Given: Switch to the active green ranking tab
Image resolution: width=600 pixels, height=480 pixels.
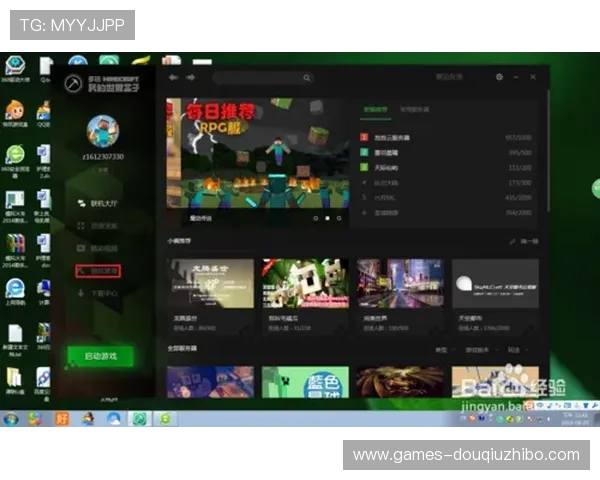Looking at the screenshot, I should pos(375,109).
